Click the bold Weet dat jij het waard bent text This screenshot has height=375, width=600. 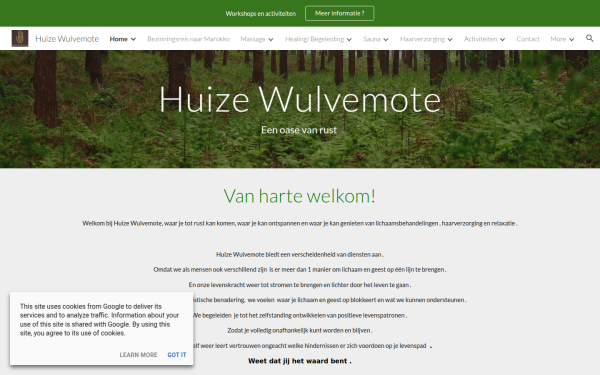300,361
